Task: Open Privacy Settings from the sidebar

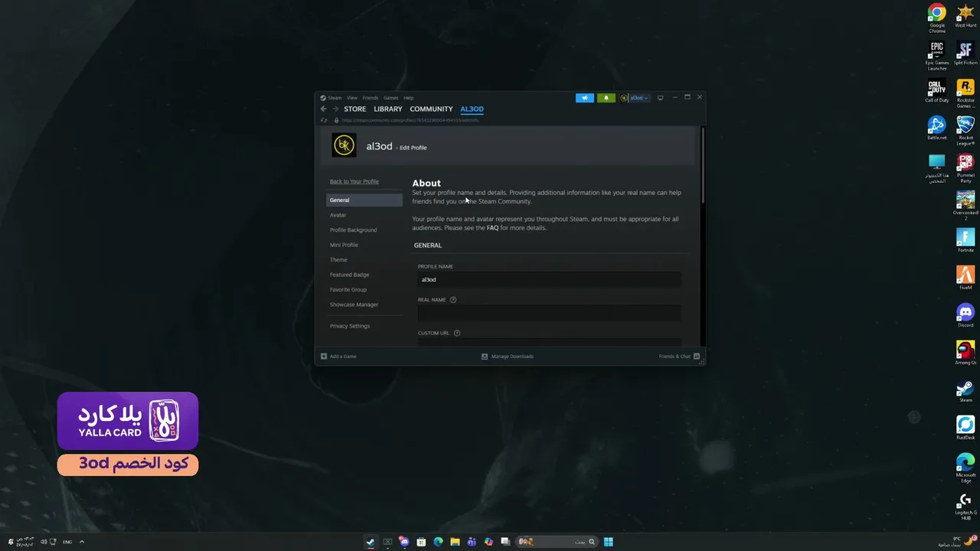Action: 349,326
